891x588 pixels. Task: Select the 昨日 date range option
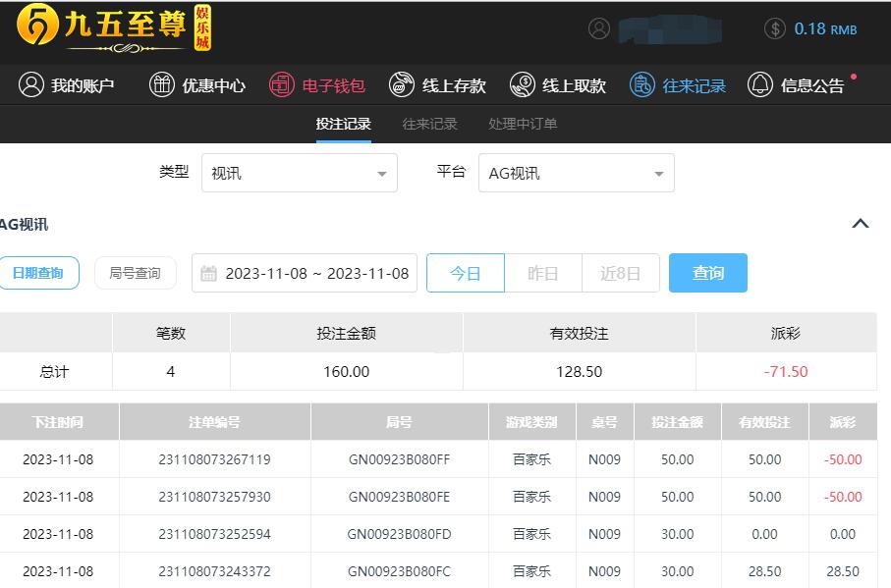[x=542, y=273]
